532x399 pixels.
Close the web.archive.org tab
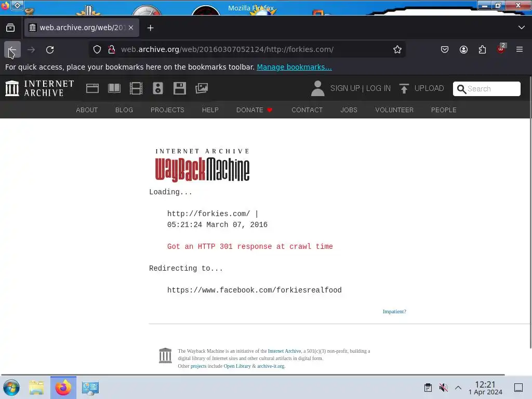(x=131, y=28)
